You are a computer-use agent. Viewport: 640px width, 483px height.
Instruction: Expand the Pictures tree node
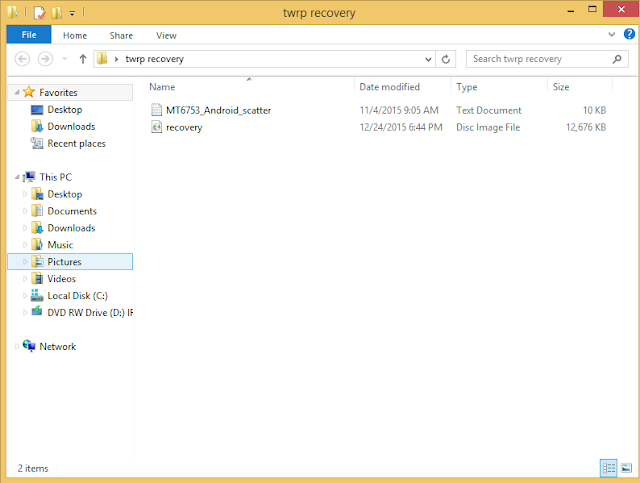25,262
